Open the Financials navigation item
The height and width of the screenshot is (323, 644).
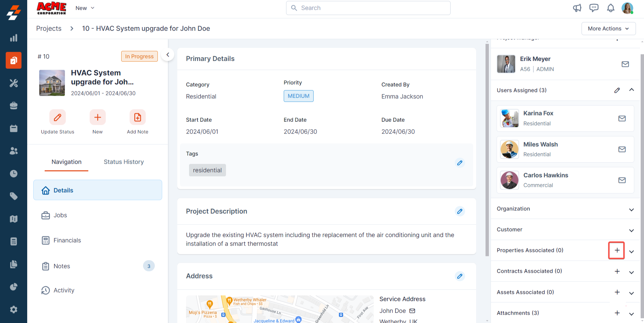pos(67,240)
